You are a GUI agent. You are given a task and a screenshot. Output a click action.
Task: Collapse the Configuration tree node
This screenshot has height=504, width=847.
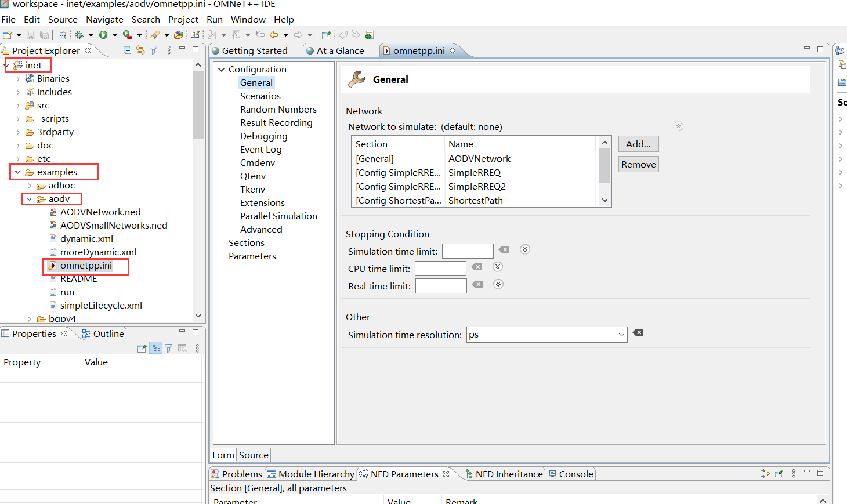pyautogui.click(x=221, y=70)
